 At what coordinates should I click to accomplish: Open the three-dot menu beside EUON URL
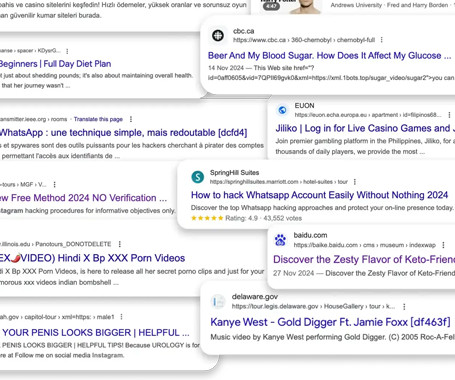[x=449, y=115]
